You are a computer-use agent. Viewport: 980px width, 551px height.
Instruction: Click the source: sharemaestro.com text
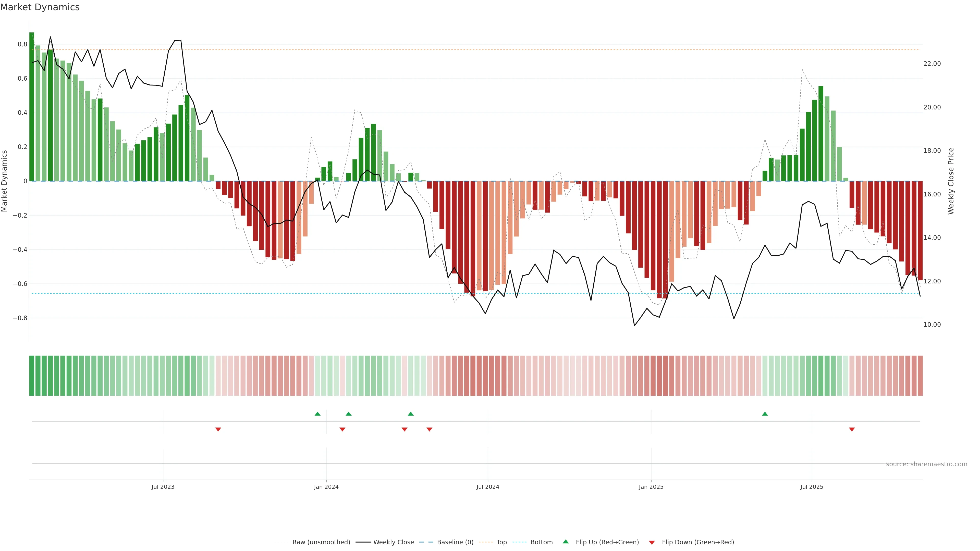pos(926,464)
